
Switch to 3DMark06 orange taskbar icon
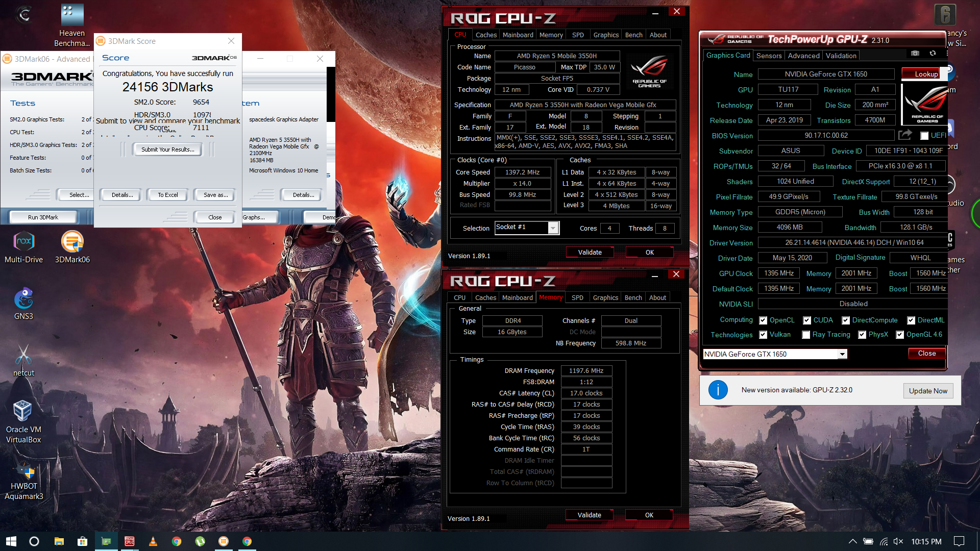pyautogui.click(x=224, y=541)
